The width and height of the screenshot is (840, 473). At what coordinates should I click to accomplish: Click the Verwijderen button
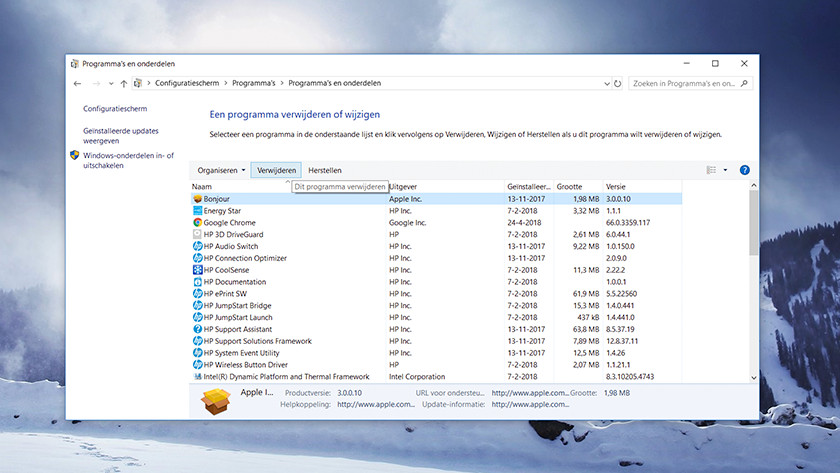pyautogui.click(x=276, y=171)
